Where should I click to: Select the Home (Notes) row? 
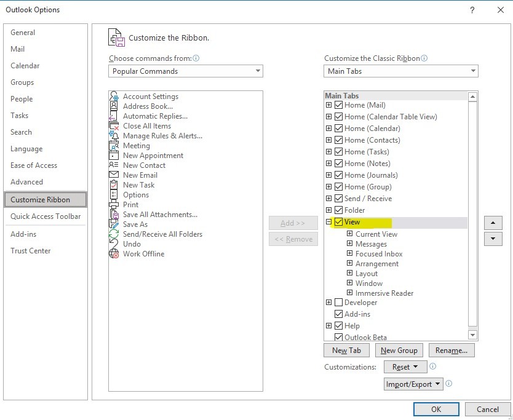367,163
